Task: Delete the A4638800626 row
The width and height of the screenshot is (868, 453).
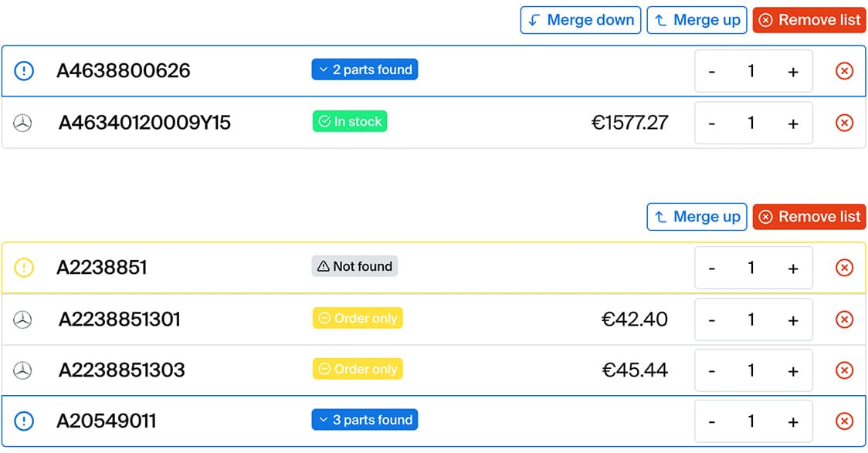Action: click(x=844, y=71)
